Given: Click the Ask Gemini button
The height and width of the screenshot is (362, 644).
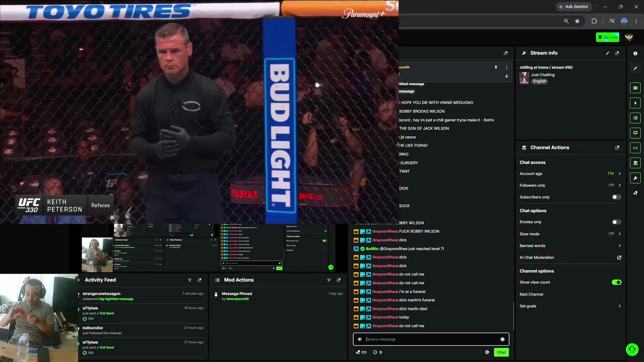Looking at the screenshot, I should (x=573, y=7).
